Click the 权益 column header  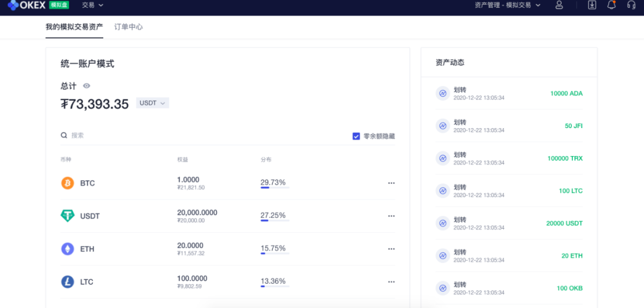(x=183, y=160)
